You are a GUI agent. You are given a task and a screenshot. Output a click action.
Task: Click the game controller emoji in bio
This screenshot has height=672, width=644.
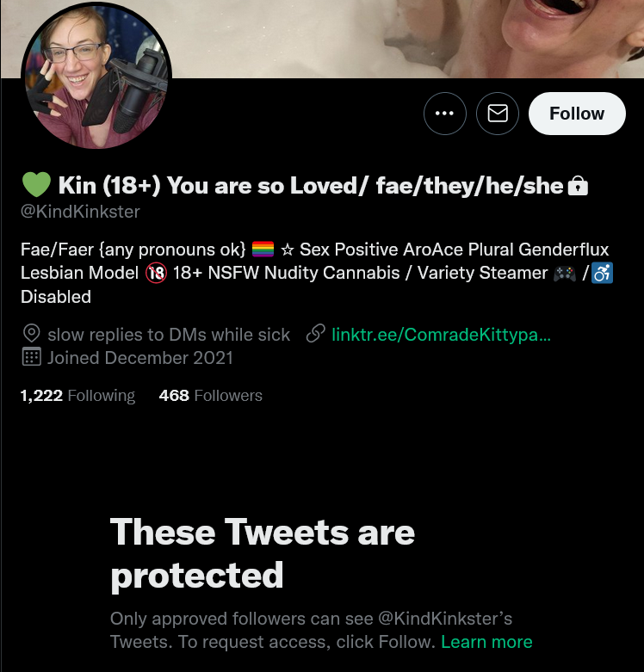pos(564,273)
